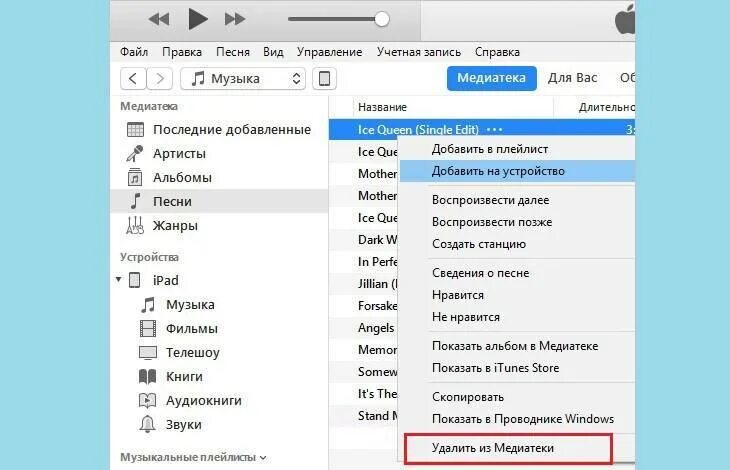Click the Альбомы album icon
The height and width of the screenshot is (470, 730).
click(135, 177)
